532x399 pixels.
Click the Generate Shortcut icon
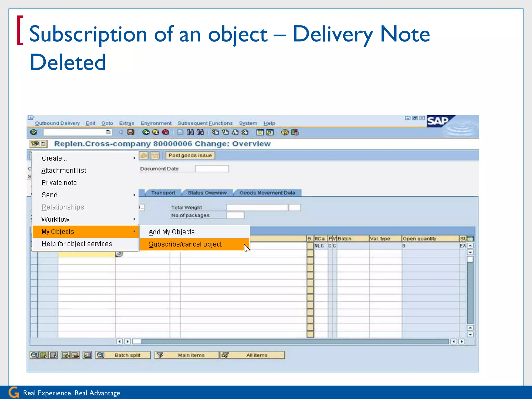pyautogui.click(x=270, y=132)
